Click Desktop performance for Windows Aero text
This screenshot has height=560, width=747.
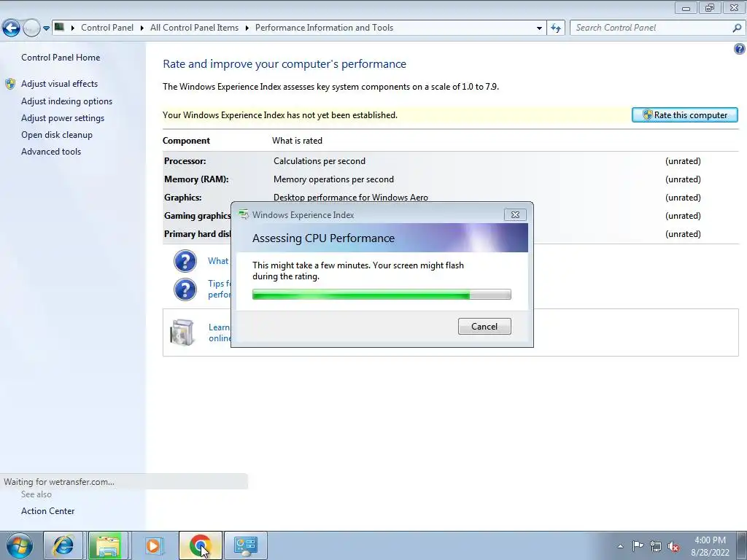tap(351, 197)
